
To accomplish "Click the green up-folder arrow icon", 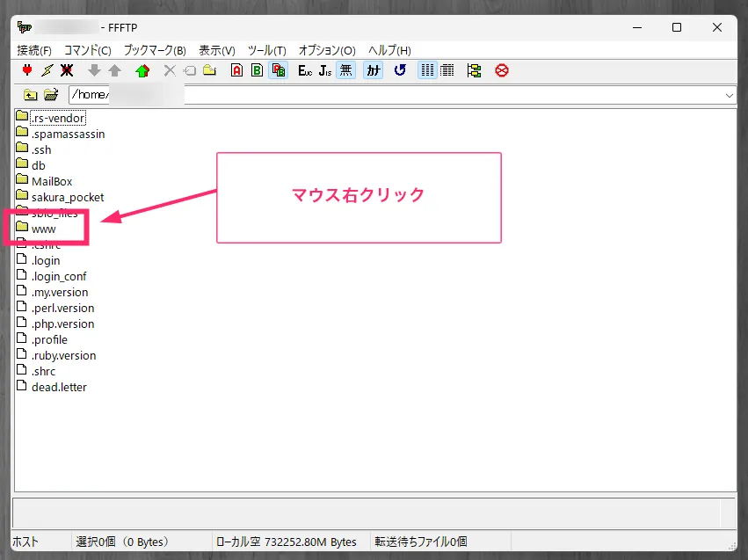I will click(142, 70).
